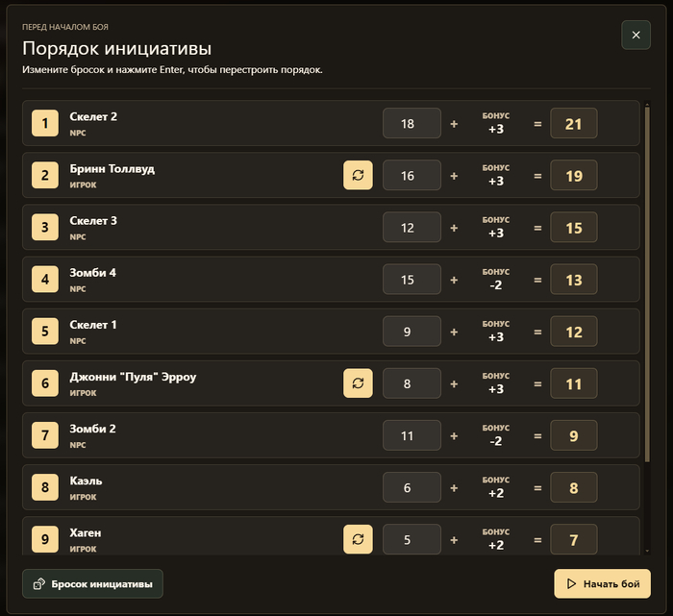Screen dimensions: 673x616
Task: Focus the roll field for Каэль
Action: (411, 487)
